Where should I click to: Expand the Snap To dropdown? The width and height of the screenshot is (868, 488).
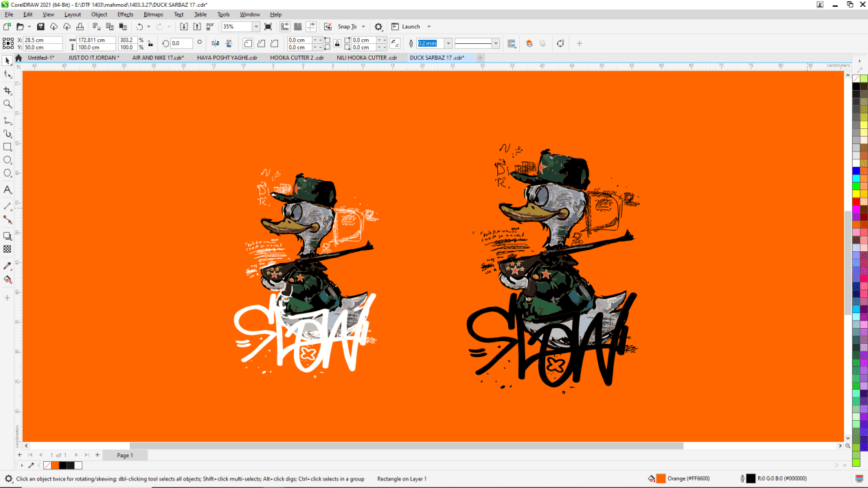(x=363, y=27)
